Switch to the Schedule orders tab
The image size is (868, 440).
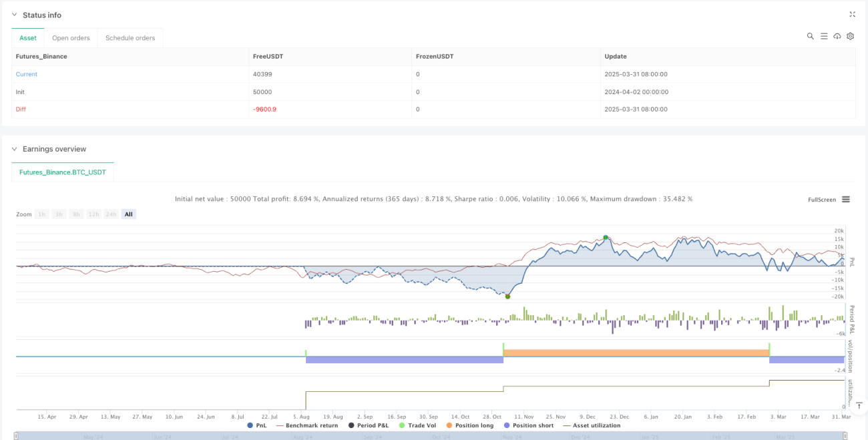click(x=130, y=38)
